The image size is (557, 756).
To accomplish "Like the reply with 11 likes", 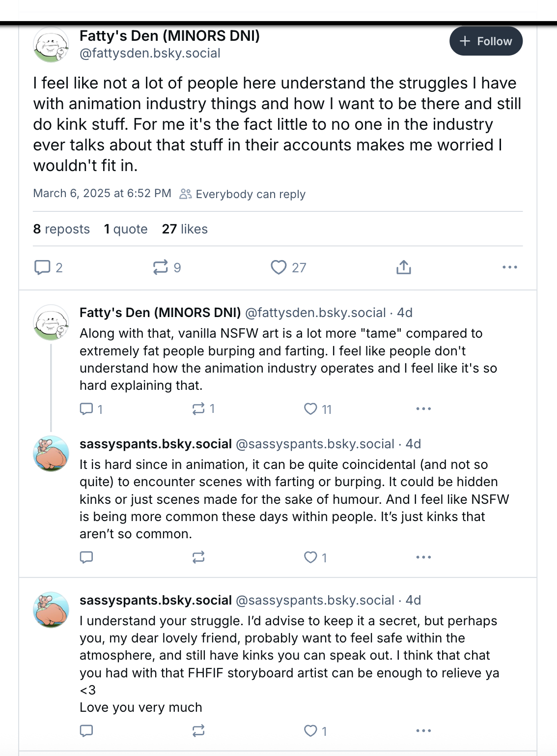I will click(x=310, y=409).
